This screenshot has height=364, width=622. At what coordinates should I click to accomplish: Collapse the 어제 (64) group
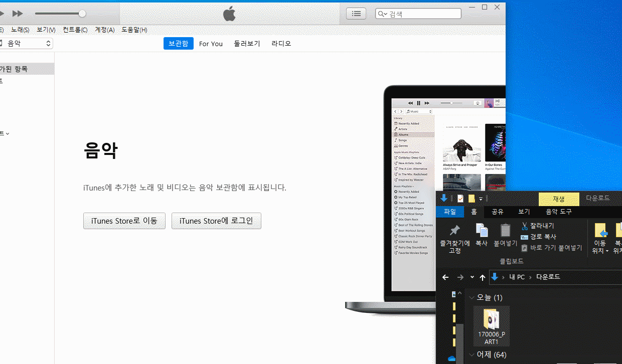click(x=471, y=355)
